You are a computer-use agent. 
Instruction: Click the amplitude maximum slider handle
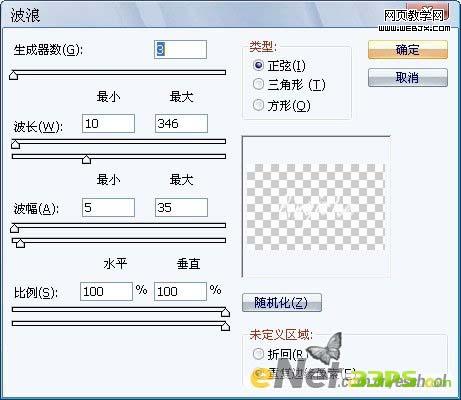pyautogui.click(x=20, y=243)
